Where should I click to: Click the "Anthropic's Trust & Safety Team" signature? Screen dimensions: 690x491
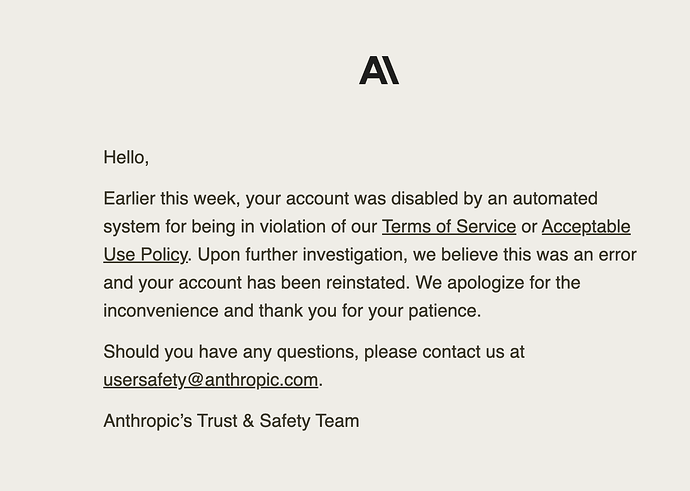click(231, 421)
